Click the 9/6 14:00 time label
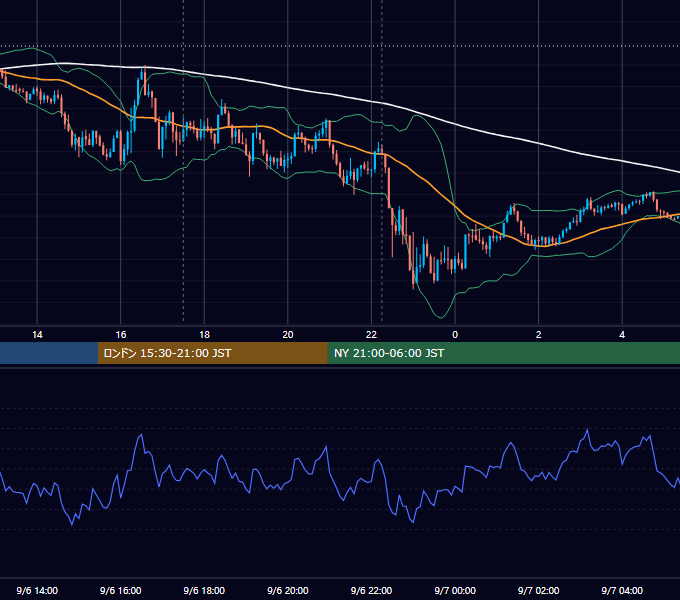680x600 pixels. tap(37, 591)
